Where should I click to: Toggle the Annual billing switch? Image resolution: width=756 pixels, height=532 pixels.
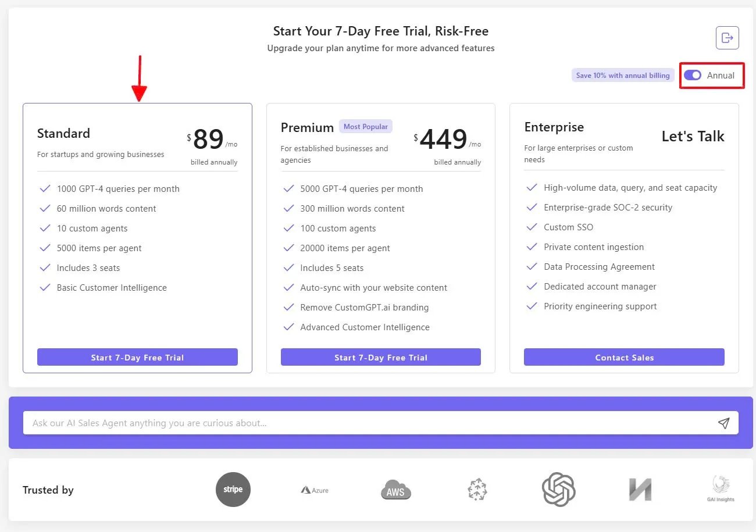pos(693,76)
